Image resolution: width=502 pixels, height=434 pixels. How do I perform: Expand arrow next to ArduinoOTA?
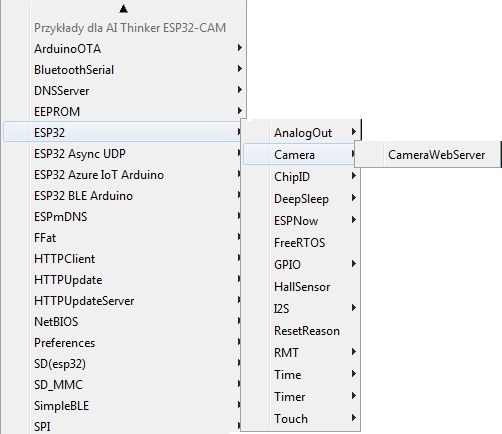point(239,48)
